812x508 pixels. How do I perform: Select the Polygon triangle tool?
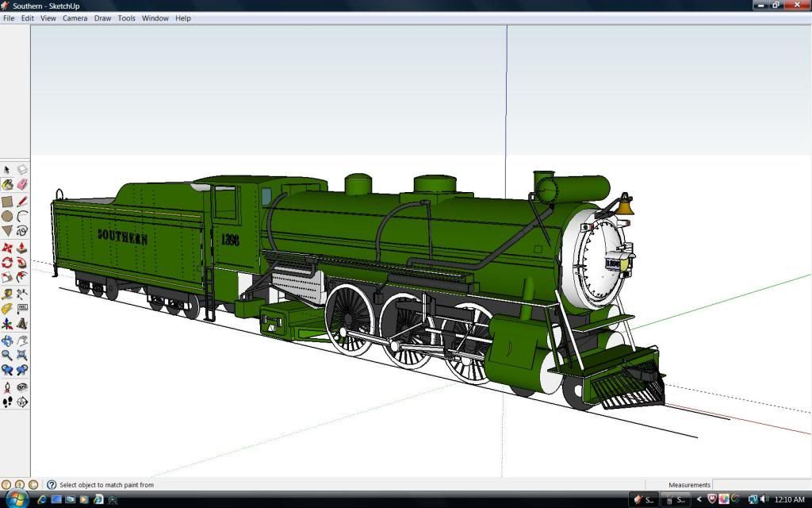[6, 231]
